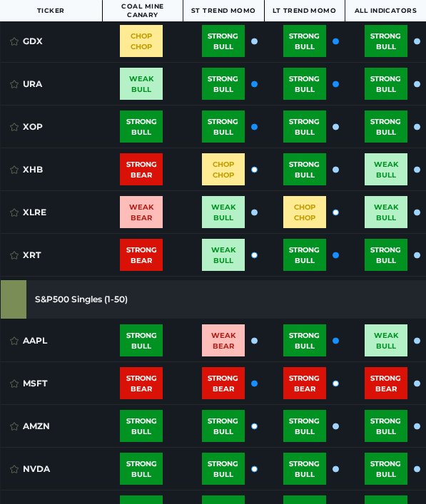Click the olive S&P500 Singles color block
The width and height of the screenshot is (426, 504).
pyautogui.click(x=14, y=299)
